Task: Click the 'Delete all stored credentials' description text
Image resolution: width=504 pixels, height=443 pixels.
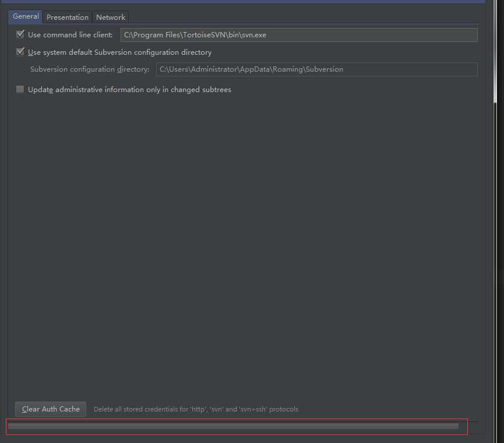Action: 196,409
